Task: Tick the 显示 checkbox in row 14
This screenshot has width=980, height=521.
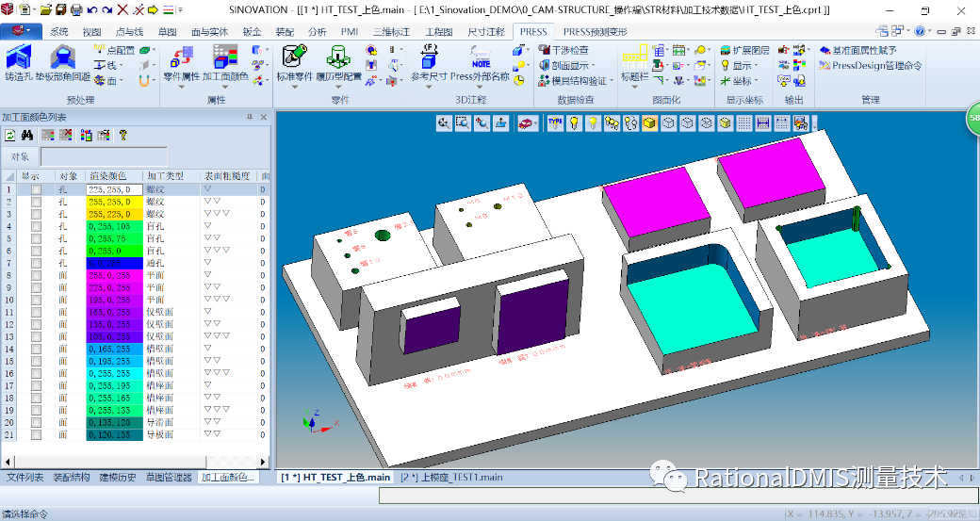Action: click(36, 349)
